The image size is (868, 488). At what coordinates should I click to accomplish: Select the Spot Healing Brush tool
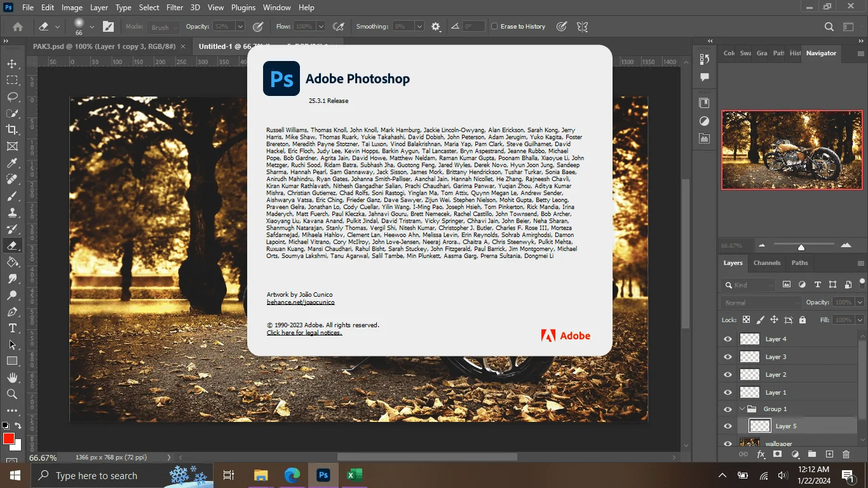click(12, 180)
